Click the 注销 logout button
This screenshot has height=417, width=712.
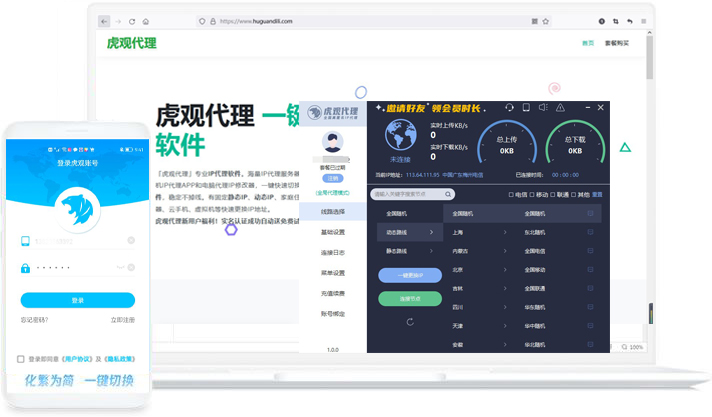tap(333, 179)
